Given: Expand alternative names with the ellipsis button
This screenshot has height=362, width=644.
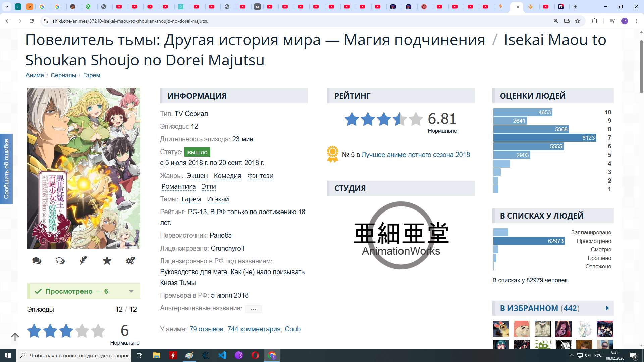Looking at the screenshot, I should (x=253, y=309).
